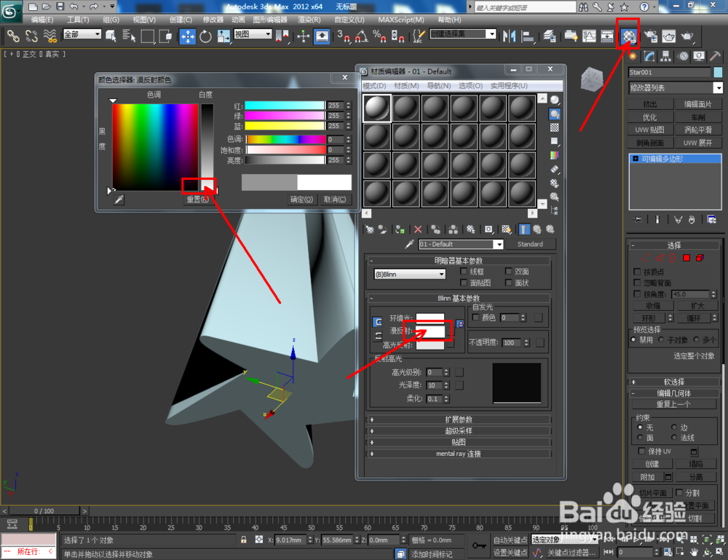This screenshot has height=560, width=728.
Task: Expand the Maps (贴图) rollout
Action: (459, 442)
